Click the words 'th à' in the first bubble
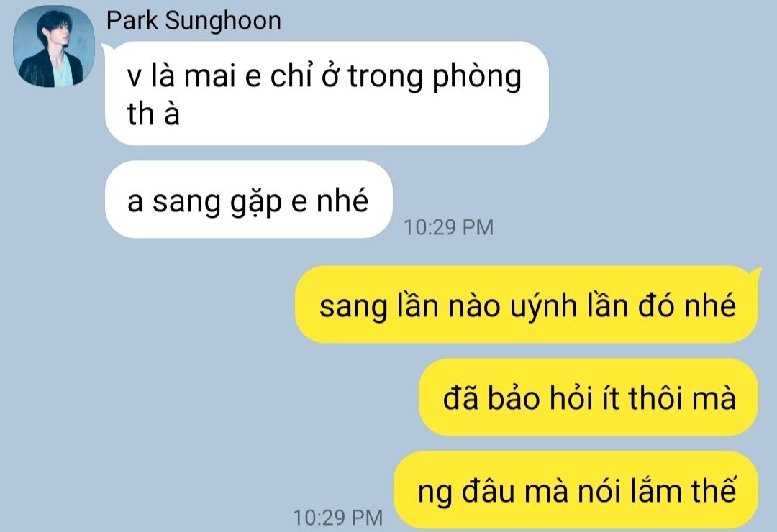 (x=153, y=114)
